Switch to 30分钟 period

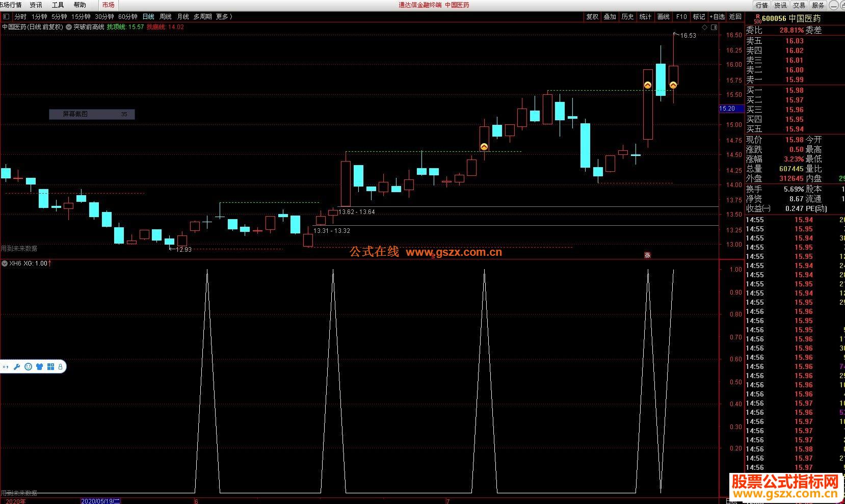104,17
